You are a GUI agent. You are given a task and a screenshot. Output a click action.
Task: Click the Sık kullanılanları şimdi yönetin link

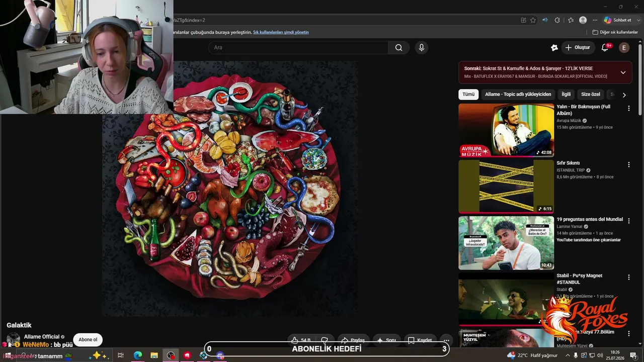(x=281, y=32)
